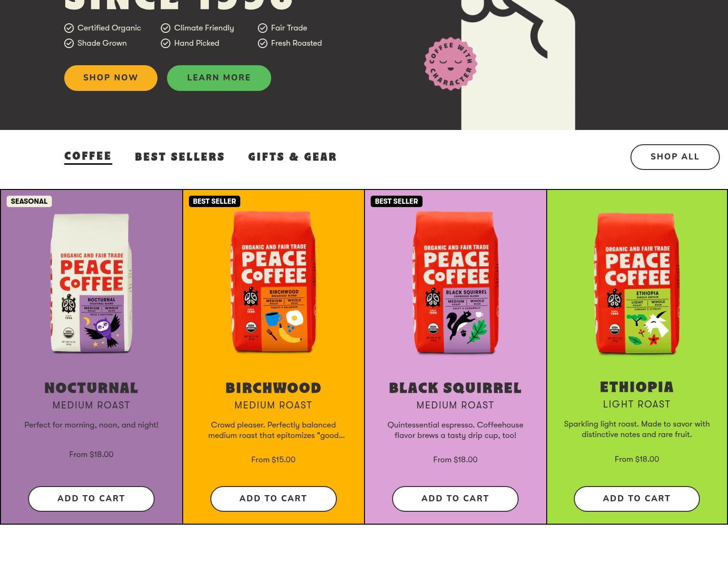728x567 pixels.
Task: Open the Black Squirrel coffee bag image
Action: [455, 283]
